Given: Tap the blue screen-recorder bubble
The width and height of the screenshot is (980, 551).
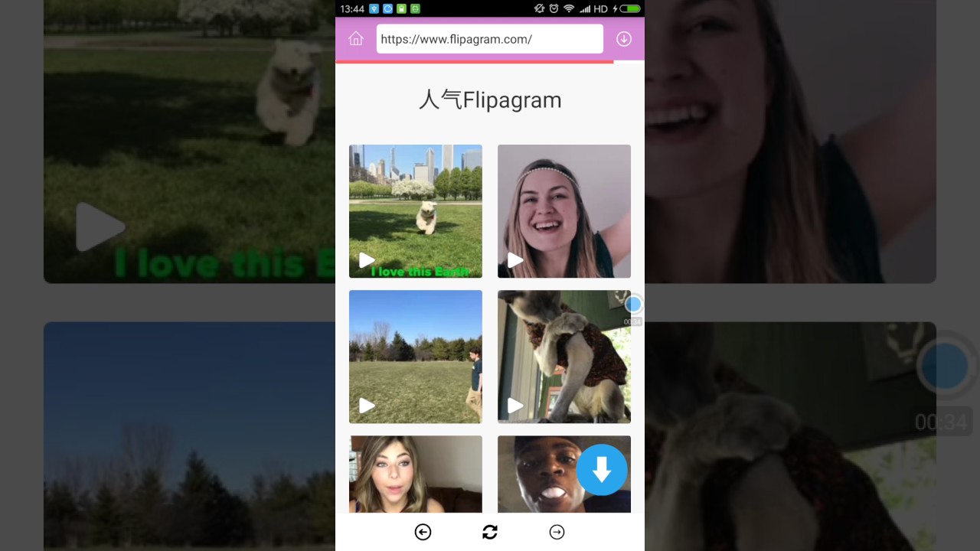Looking at the screenshot, I should pyautogui.click(x=633, y=305).
